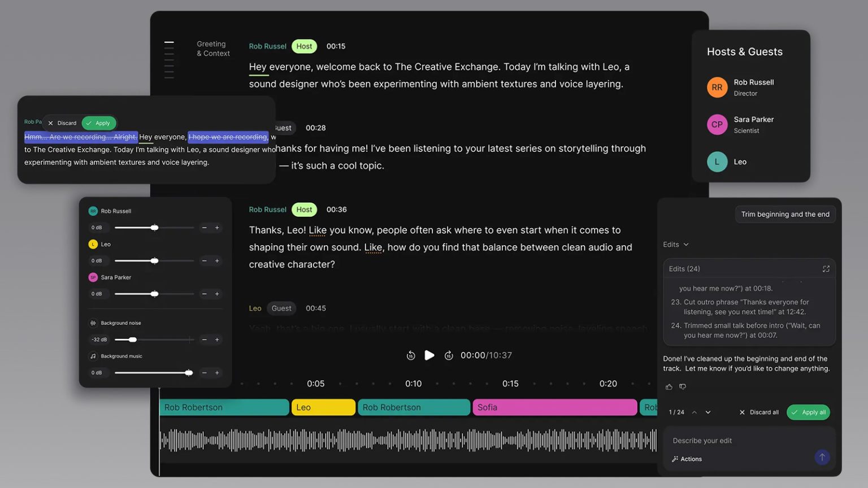
Task: Discard the transcript edit
Action: point(62,123)
